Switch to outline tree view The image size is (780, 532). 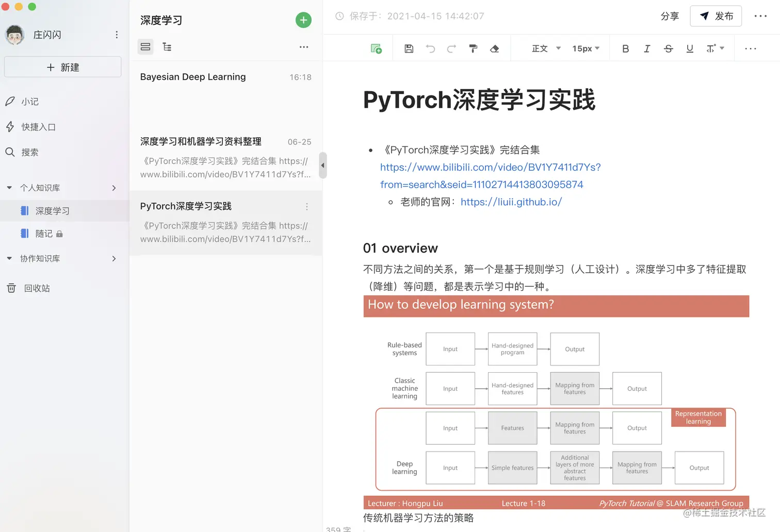[167, 47]
